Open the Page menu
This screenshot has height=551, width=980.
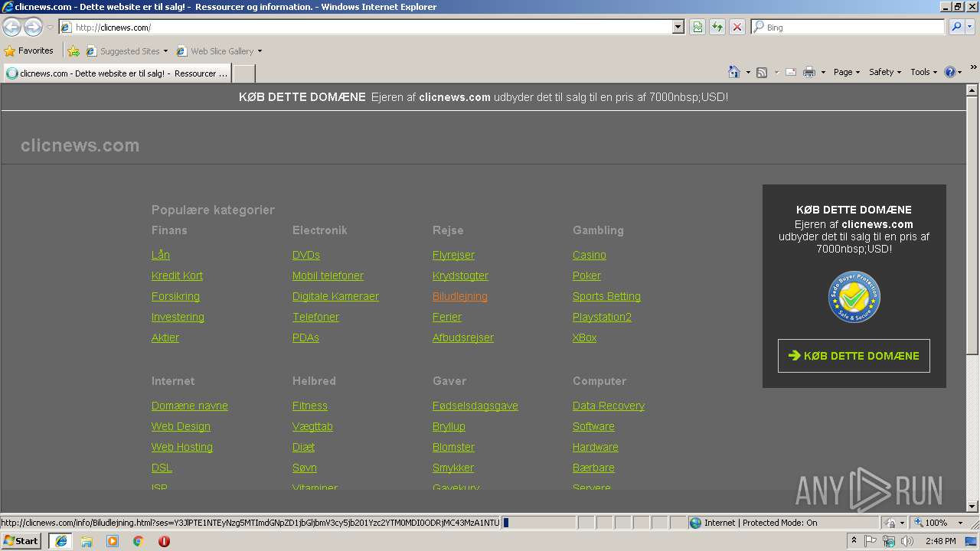point(846,72)
